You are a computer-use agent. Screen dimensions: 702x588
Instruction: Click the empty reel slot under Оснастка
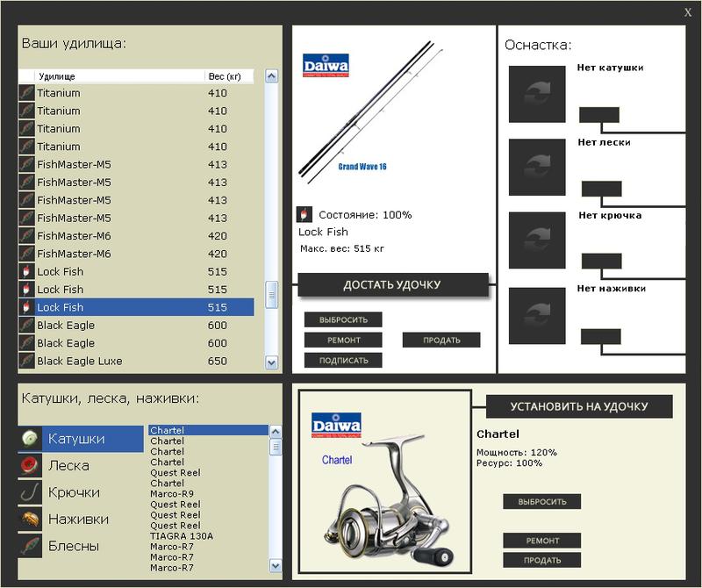[537, 94]
